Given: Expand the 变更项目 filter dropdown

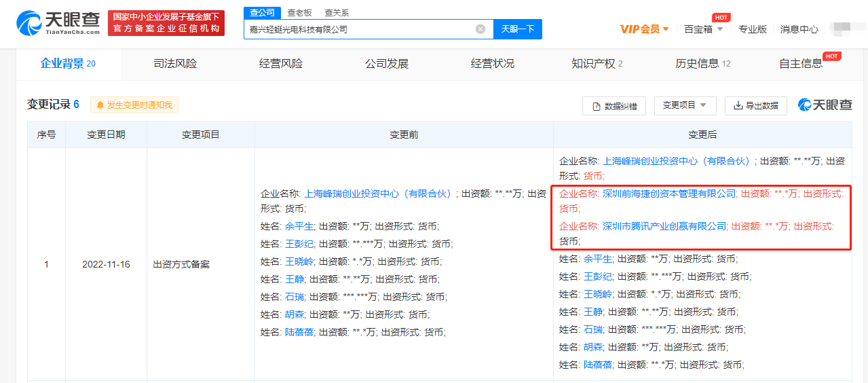Looking at the screenshot, I should 685,105.
